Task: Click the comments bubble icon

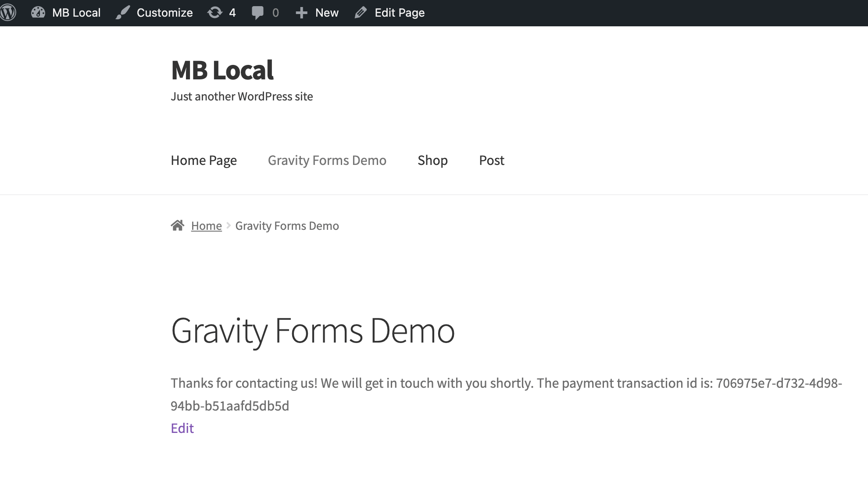Action: click(258, 13)
